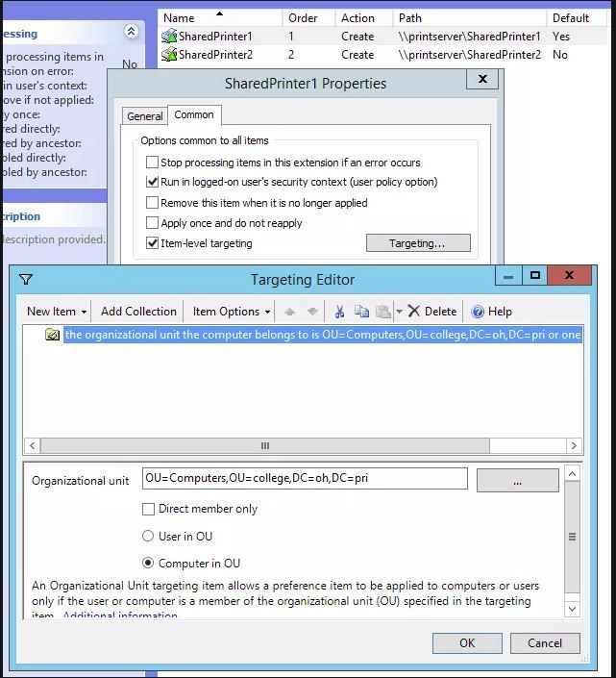Screen dimensions: 616x678
Task: Open the New Item dropdown menu
Action: click(x=57, y=312)
